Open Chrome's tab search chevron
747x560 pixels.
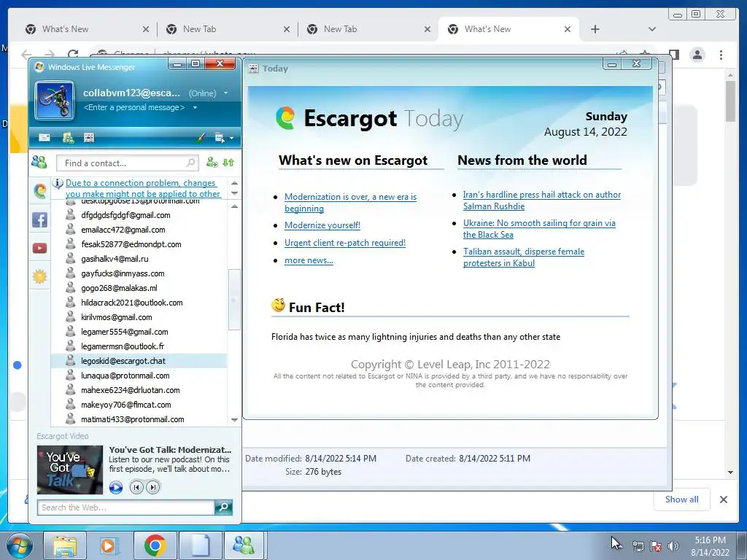pos(652,29)
